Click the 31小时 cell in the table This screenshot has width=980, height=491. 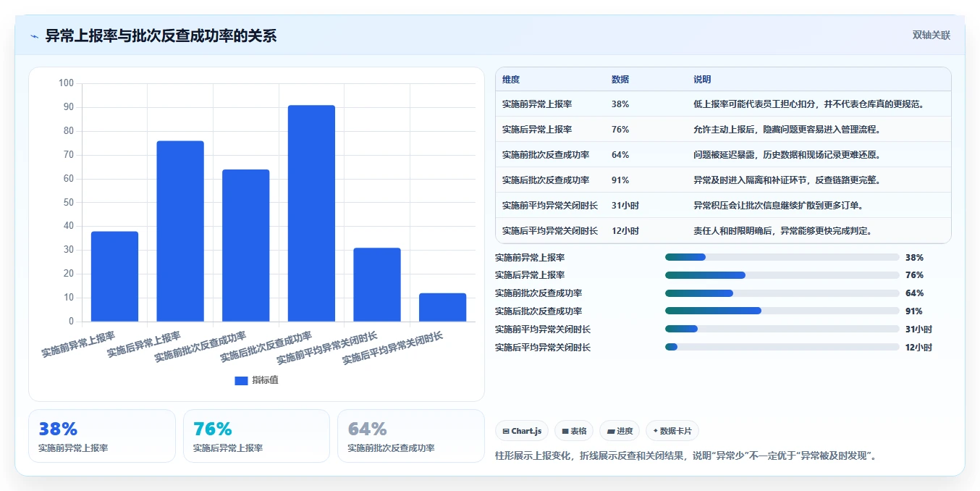[x=625, y=206]
